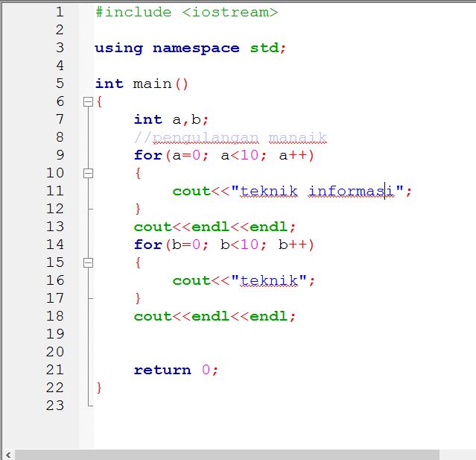This screenshot has width=476, height=460.
Task: Click 'a++' in the first for loop
Action: coord(293,156)
